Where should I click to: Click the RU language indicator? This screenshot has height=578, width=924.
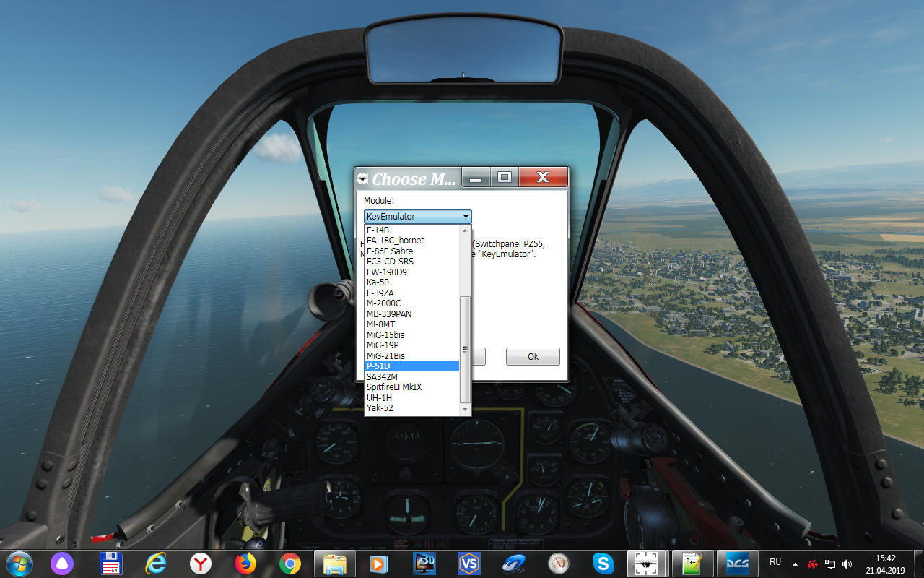[x=775, y=562]
